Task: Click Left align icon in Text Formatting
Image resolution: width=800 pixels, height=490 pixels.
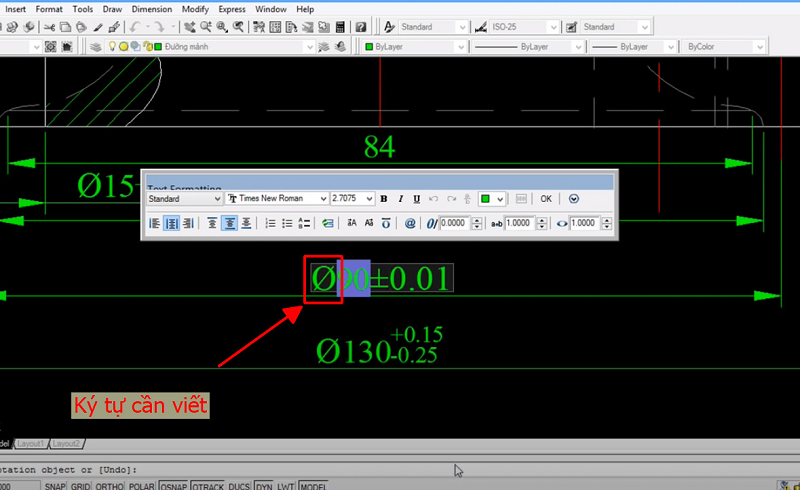Action: point(155,223)
